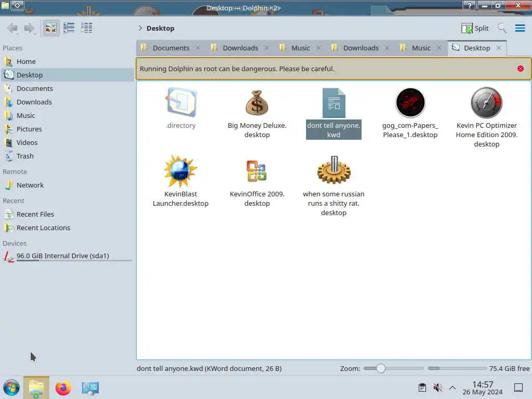Switch to Compact view mode
This screenshot has width=532, height=399.
(69, 28)
